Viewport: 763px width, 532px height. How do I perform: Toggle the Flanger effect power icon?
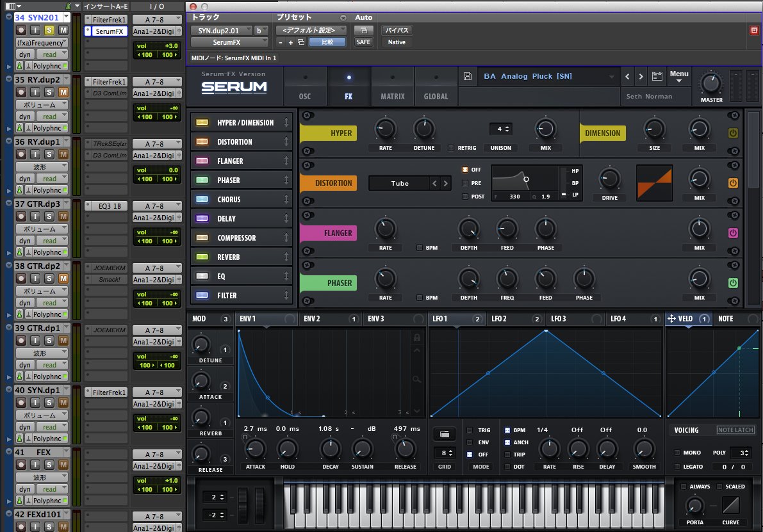click(733, 233)
